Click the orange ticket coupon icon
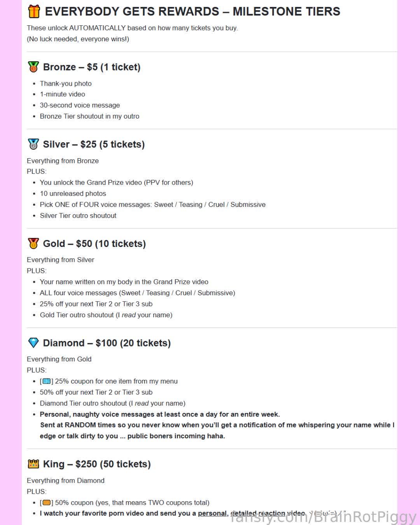The height and width of the screenshot is (525, 420). (47, 502)
